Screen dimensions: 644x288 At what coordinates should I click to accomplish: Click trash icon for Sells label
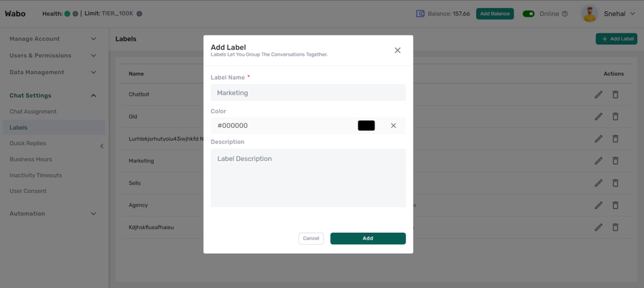(x=615, y=183)
